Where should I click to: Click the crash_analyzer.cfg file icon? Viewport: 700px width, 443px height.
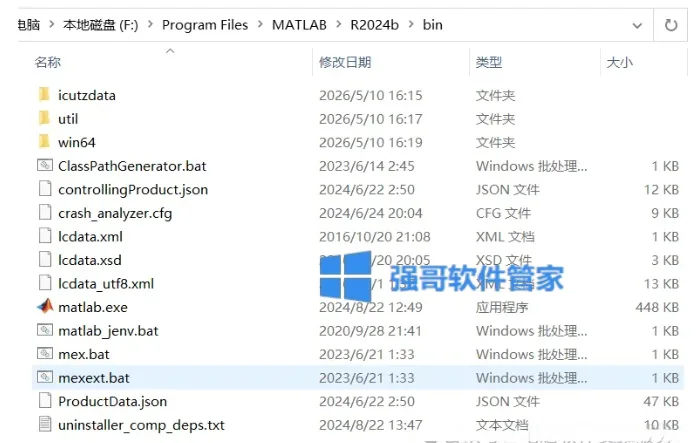(45, 213)
